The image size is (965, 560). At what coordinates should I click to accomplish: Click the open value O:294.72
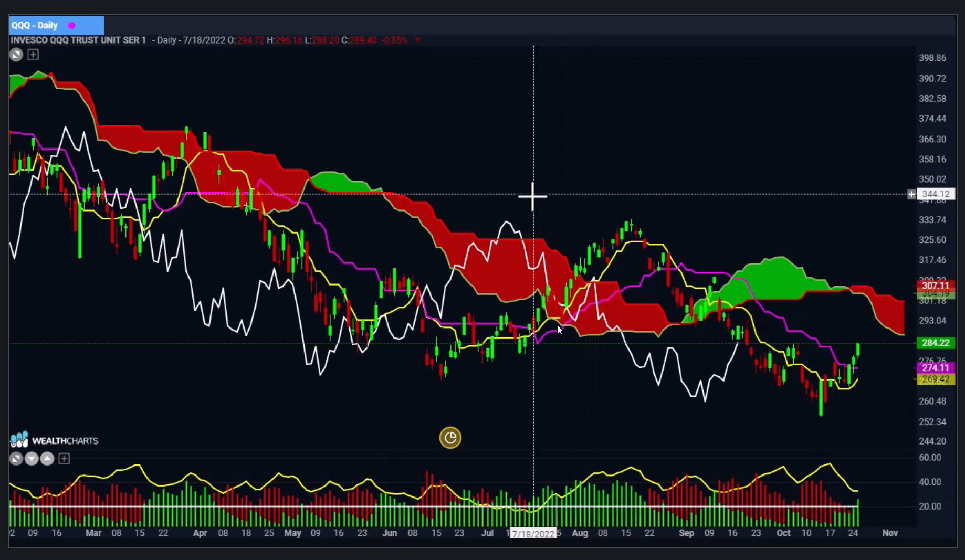click(x=246, y=40)
